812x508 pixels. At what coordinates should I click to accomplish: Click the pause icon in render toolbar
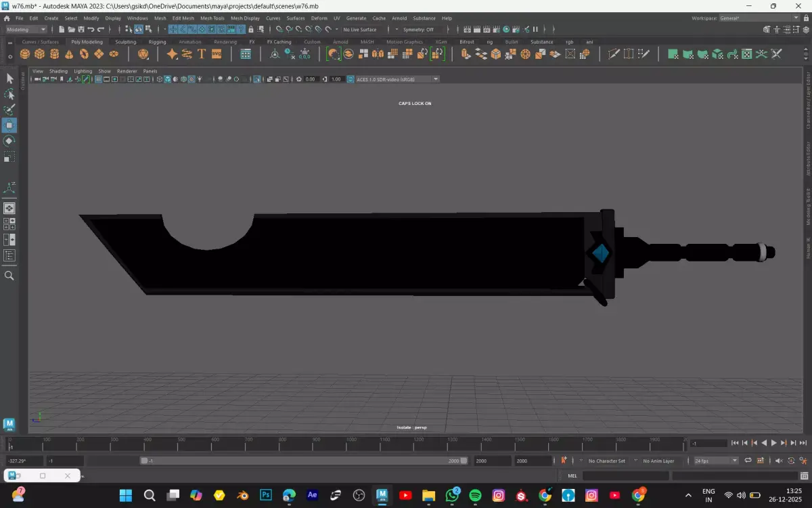click(535, 30)
